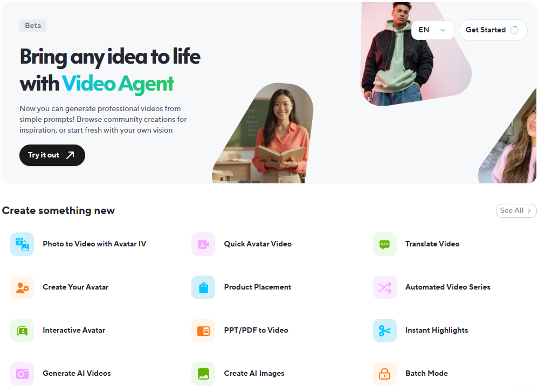This screenshot has width=538, height=392.
Task: Select the Generate AI Videos camera icon
Action: pyautogui.click(x=22, y=373)
